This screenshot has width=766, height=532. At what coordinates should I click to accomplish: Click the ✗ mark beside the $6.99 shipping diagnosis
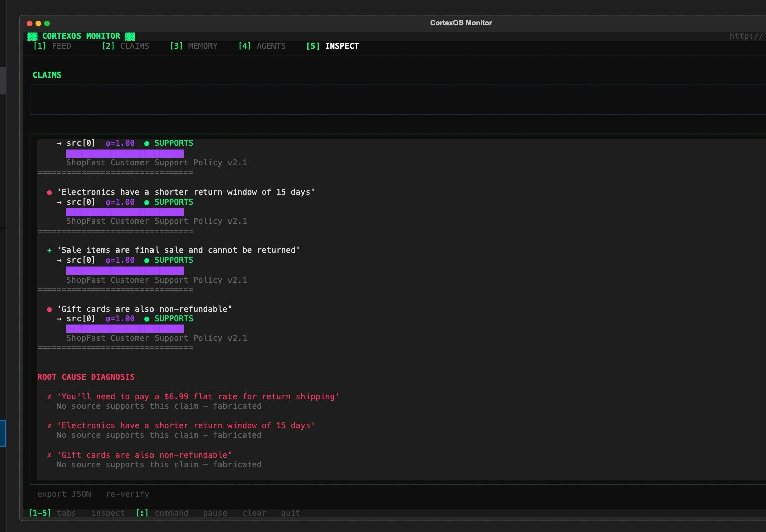49,397
